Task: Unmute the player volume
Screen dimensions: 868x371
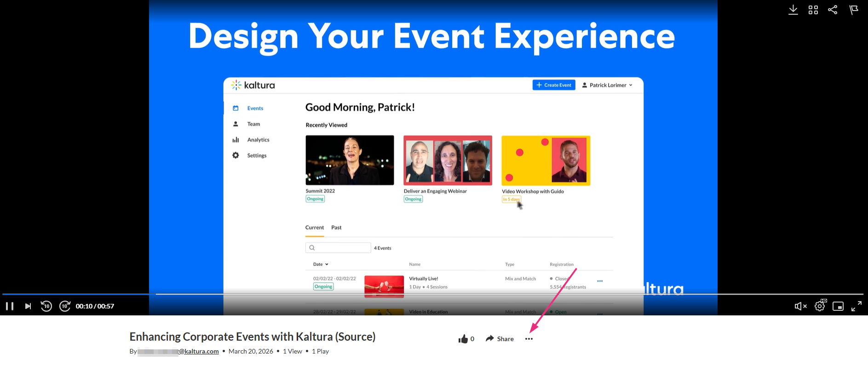Action: pyautogui.click(x=800, y=306)
